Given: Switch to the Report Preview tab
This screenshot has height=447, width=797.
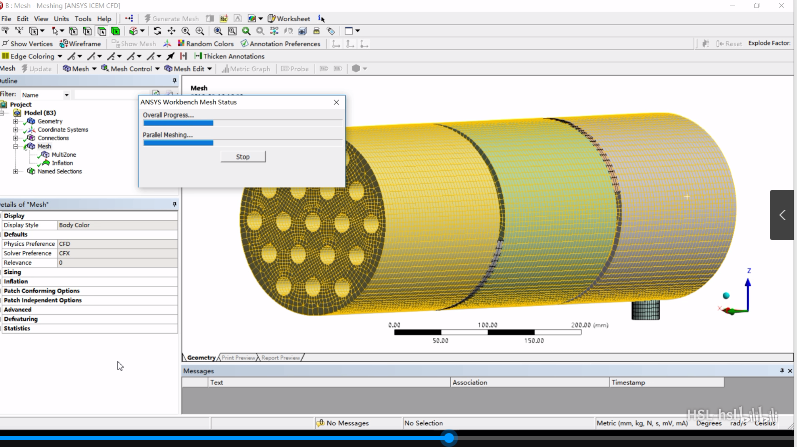Looking at the screenshot, I should pyautogui.click(x=281, y=357).
